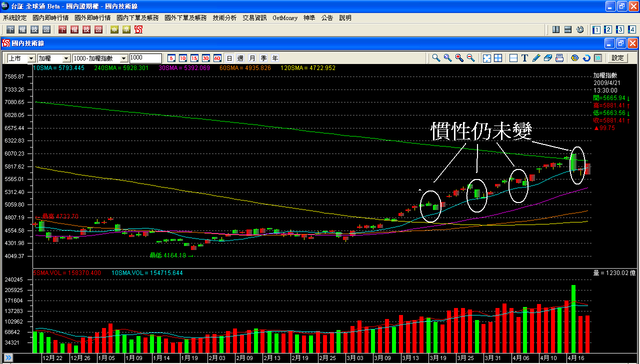
Task: Switch chart to yearly 年 period
Action: click(x=275, y=58)
